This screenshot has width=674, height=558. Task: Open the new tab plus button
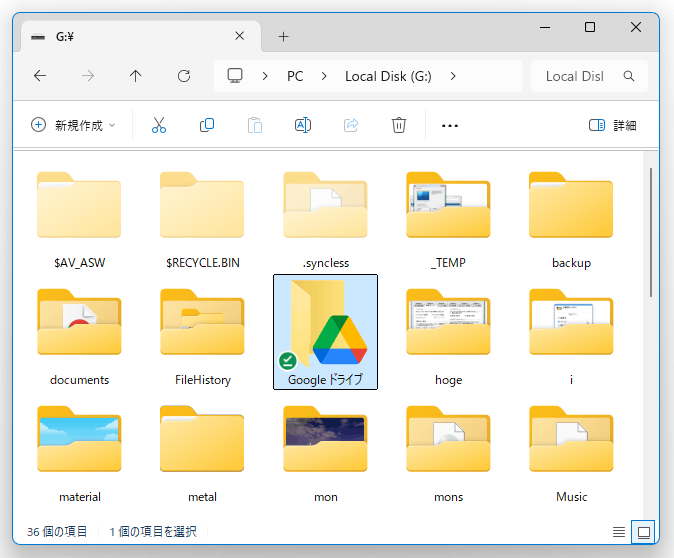click(283, 36)
